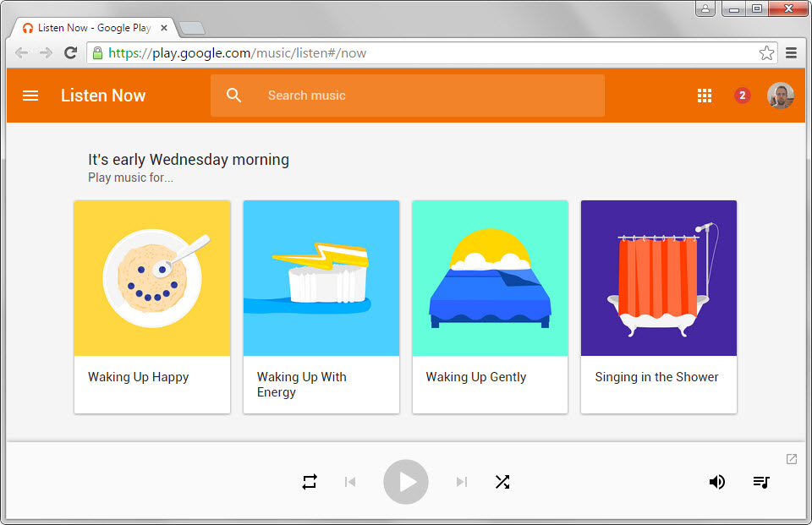Screen dimensions: 812x525
Task: Click the search magnifier icon
Action: click(233, 96)
